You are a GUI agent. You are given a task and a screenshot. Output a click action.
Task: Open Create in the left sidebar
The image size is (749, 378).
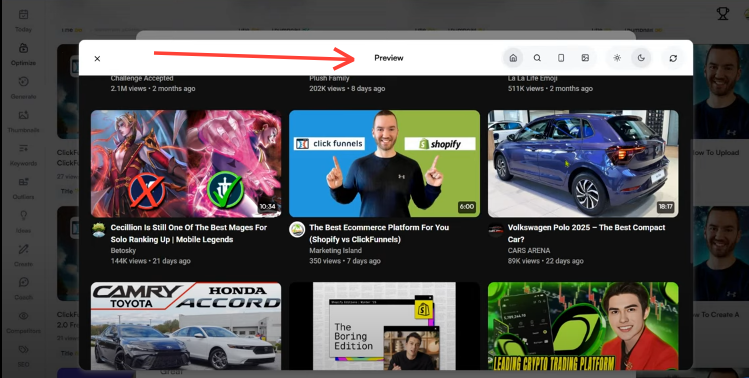[x=23, y=255]
